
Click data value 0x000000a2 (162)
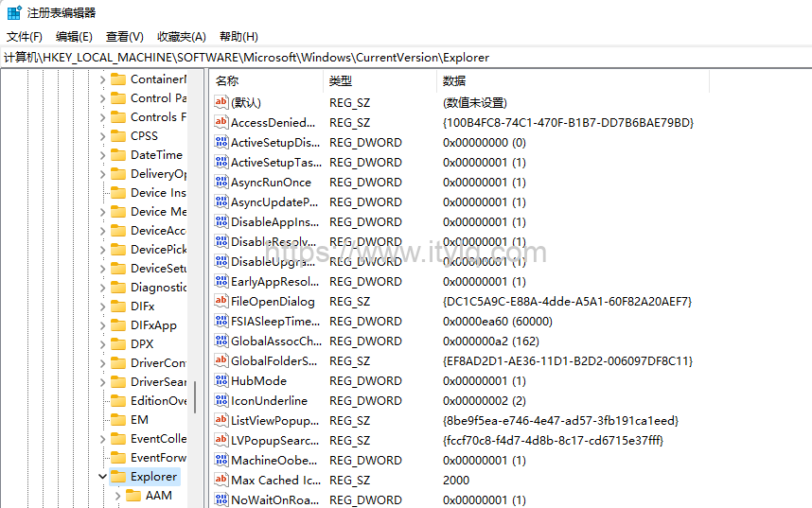point(491,342)
